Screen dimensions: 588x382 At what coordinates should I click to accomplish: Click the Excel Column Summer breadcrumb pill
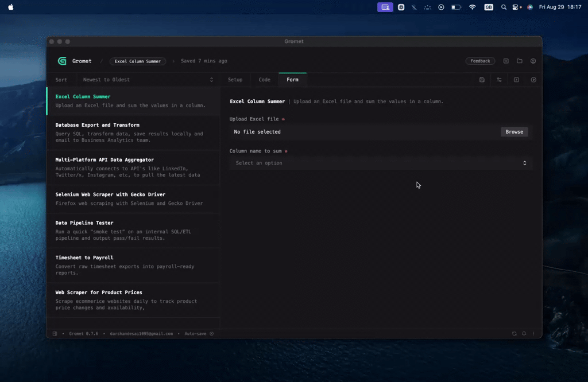tap(137, 61)
